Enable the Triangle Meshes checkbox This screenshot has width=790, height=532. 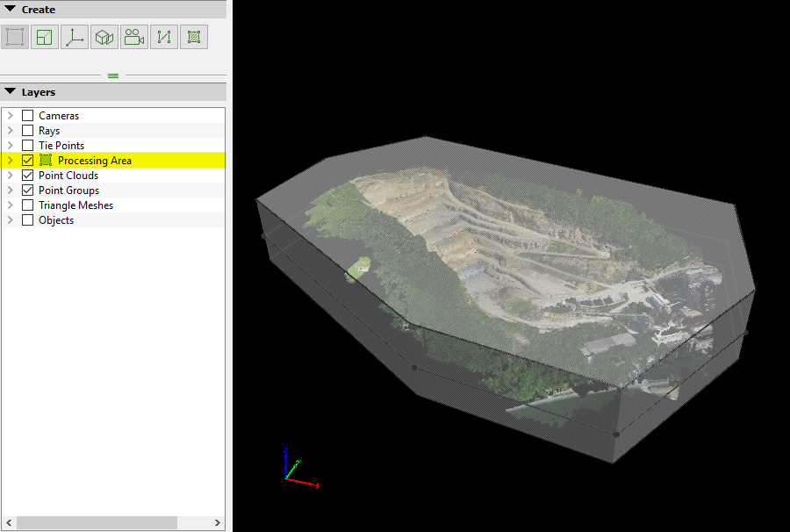click(28, 205)
